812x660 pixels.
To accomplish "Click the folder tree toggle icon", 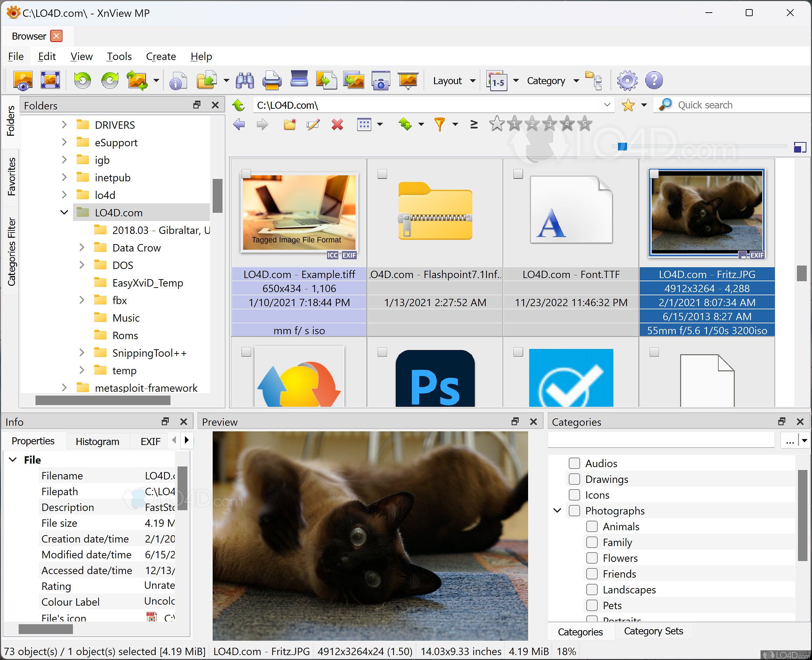I will [593, 81].
